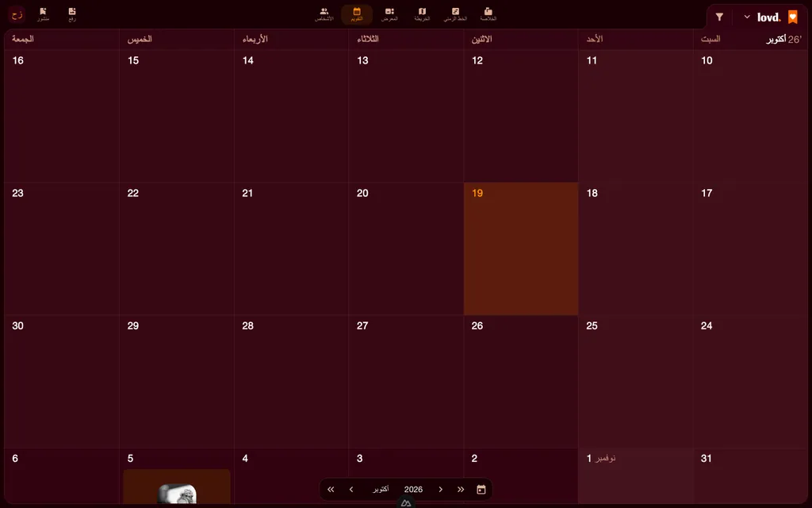The height and width of the screenshot is (508, 812).
Task: Open the year picker showing 2026
Action: pyautogui.click(x=413, y=489)
